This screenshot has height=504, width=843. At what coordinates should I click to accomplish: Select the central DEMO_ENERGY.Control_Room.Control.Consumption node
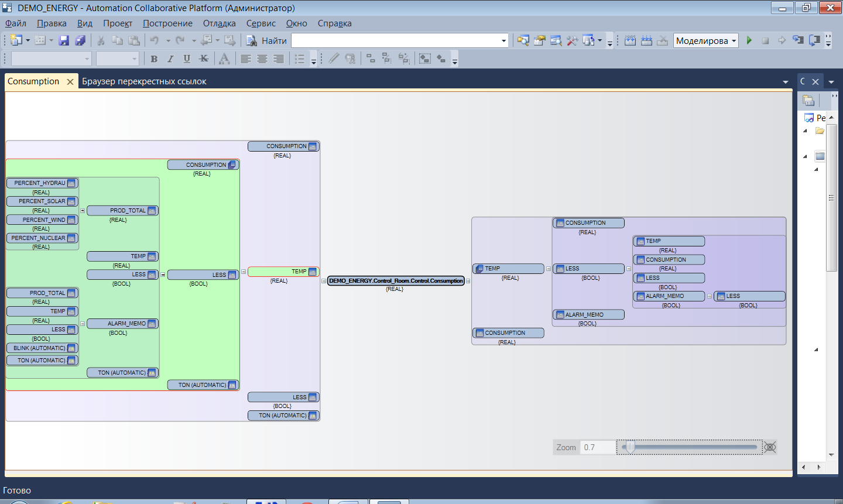tap(396, 281)
